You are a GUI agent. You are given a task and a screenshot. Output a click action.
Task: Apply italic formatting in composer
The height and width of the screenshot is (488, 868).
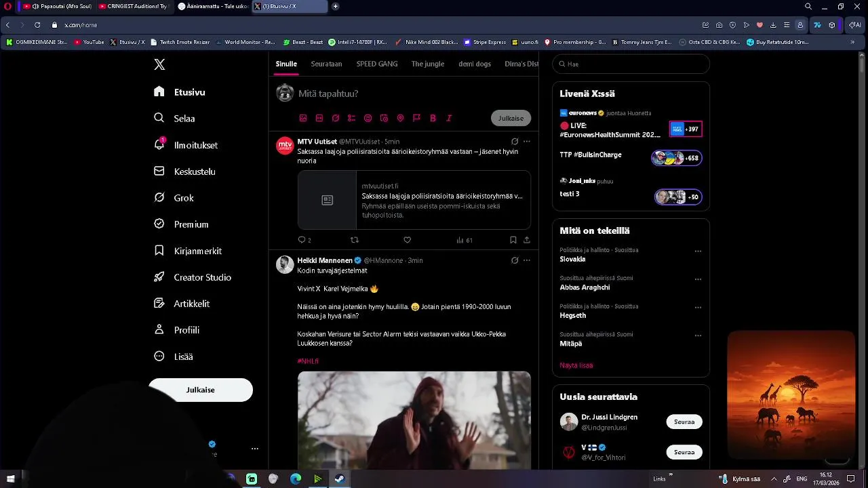click(449, 118)
